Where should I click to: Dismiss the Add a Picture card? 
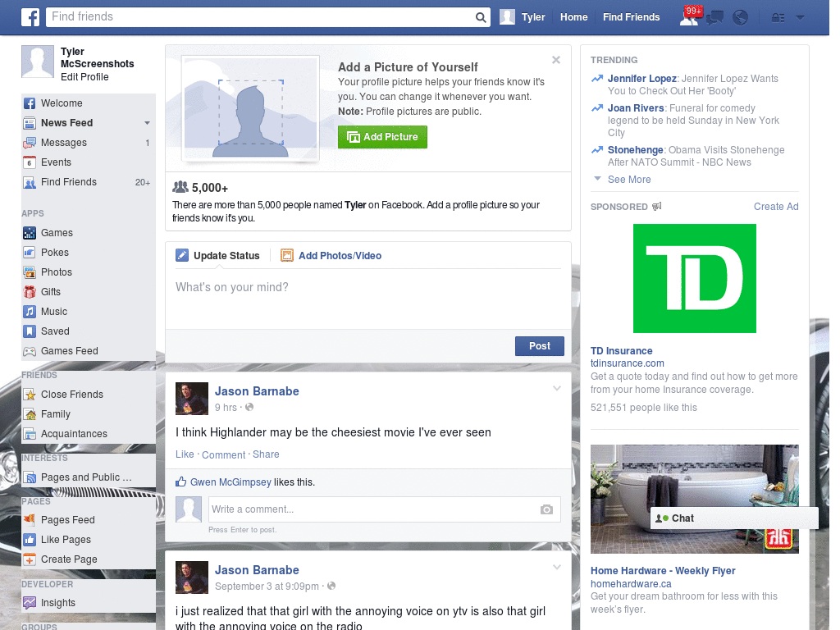(556, 60)
